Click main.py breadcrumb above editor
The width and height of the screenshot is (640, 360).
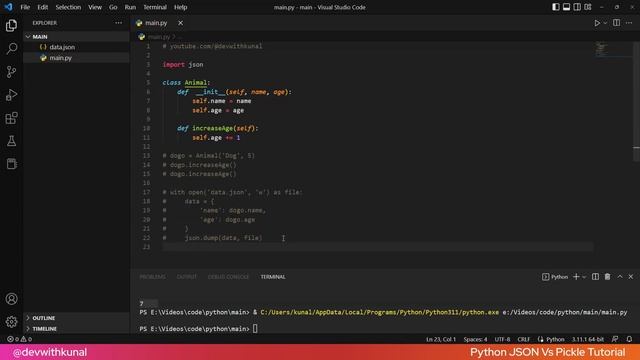(159, 37)
